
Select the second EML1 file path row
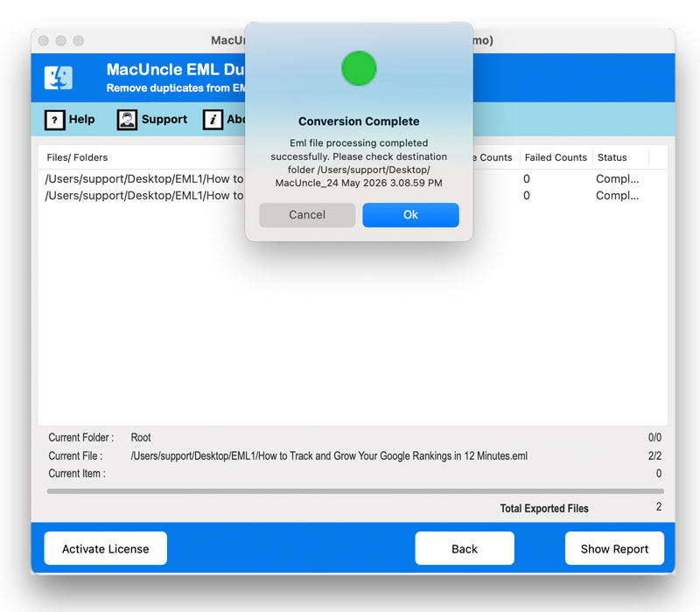point(144,195)
